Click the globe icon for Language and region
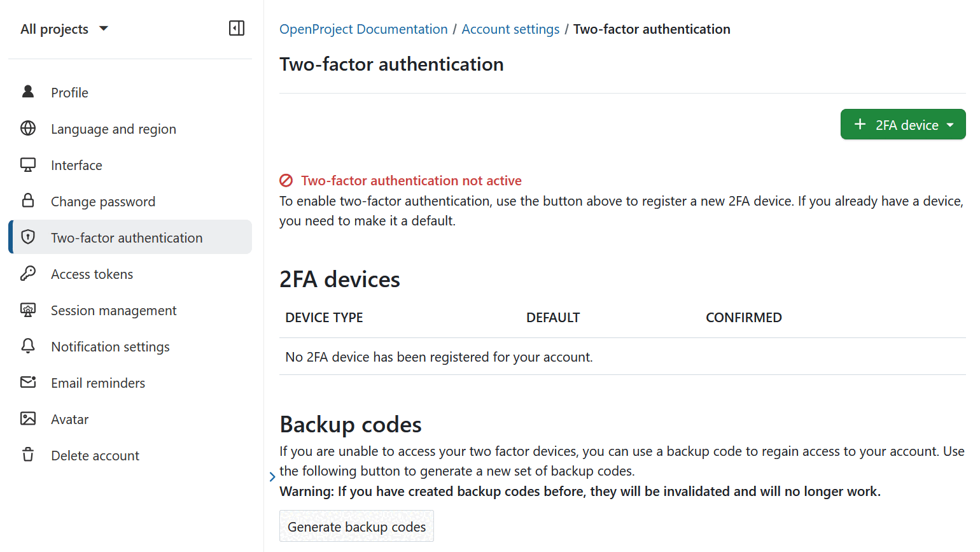Viewport: 980px width, 552px height. coord(28,128)
